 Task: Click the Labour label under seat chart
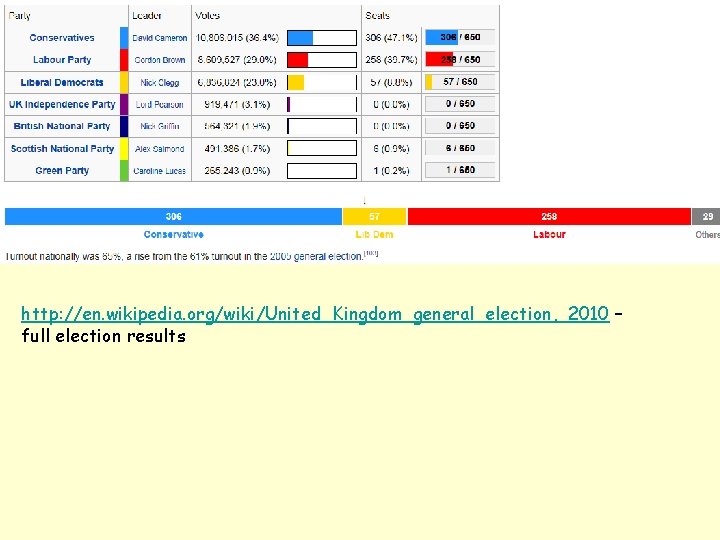(549, 235)
